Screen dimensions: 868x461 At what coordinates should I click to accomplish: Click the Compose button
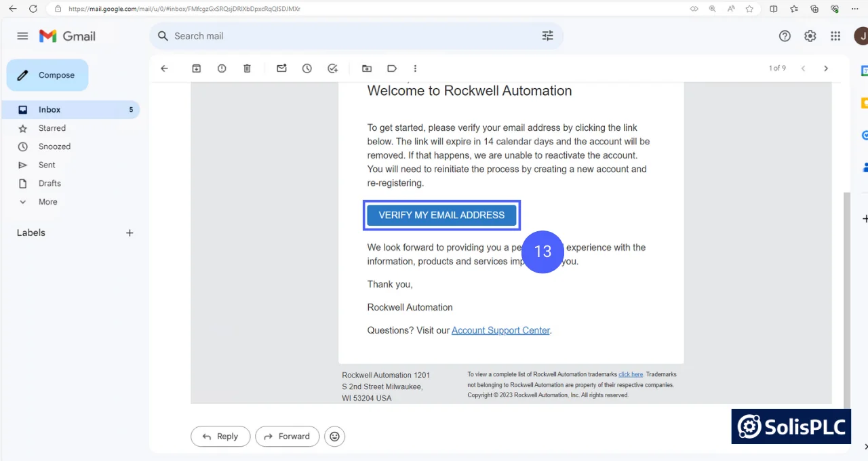pos(47,75)
